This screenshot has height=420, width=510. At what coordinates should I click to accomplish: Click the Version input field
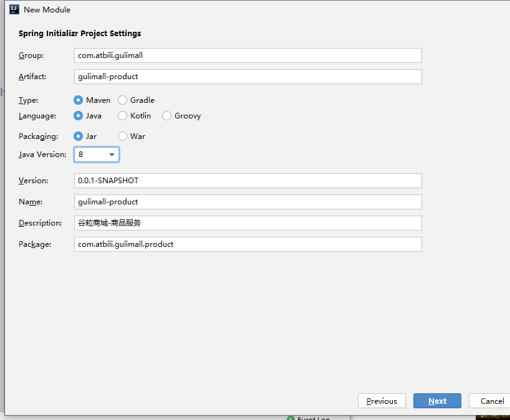[x=248, y=181]
